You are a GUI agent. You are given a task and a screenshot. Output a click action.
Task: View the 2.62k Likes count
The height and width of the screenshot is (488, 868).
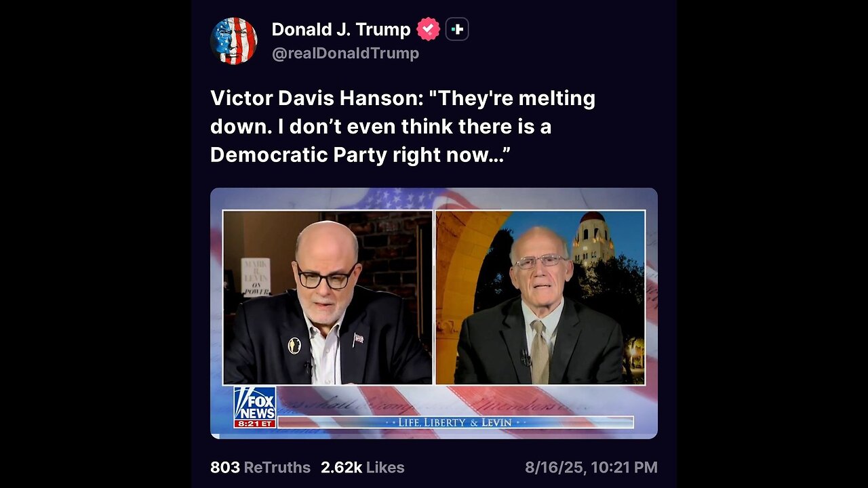(x=363, y=468)
